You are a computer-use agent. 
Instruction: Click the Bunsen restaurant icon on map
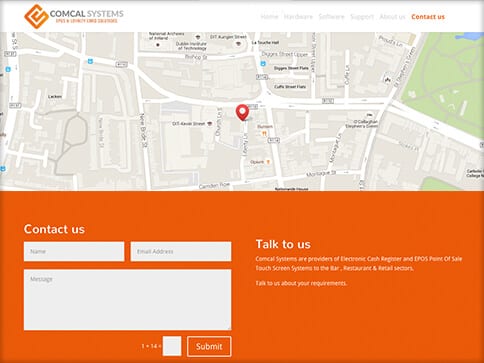pos(264,134)
